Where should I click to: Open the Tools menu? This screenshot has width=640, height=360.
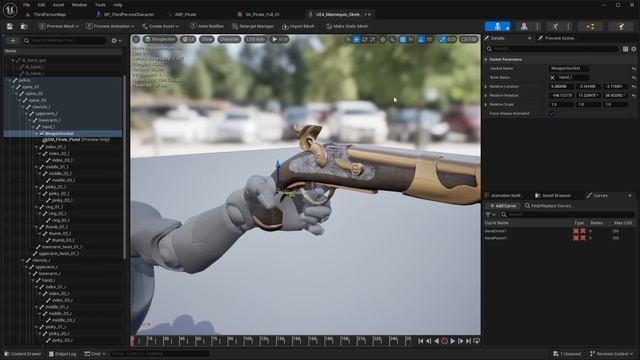[100, 5]
